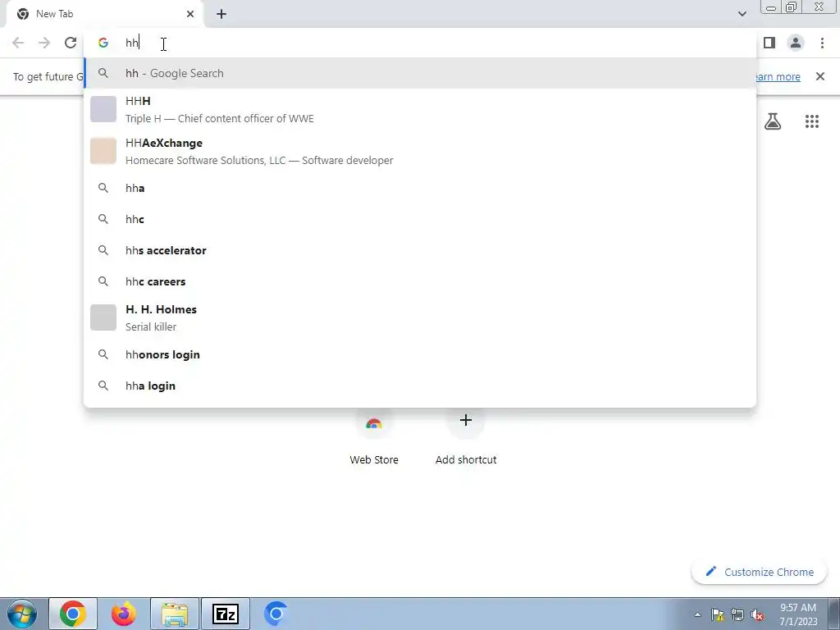
Task: Dismiss the notification bar with X
Action: [x=820, y=76]
